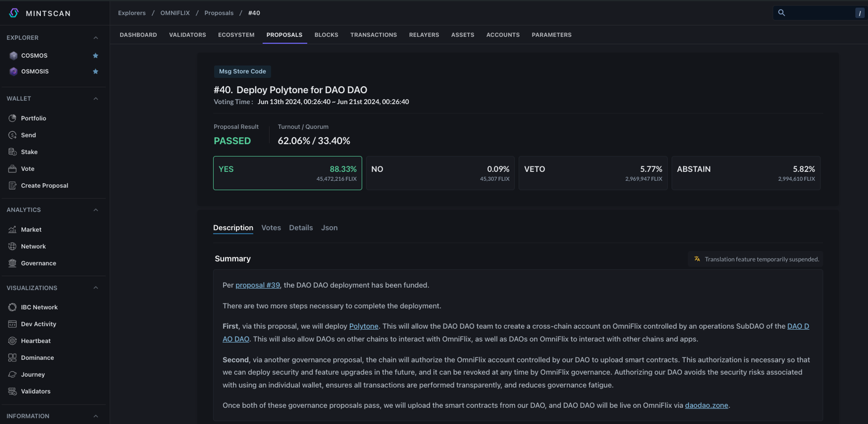This screenshot has height=424, width=868.
Task: Open the proposal #39 link
Action: [257, 285]
